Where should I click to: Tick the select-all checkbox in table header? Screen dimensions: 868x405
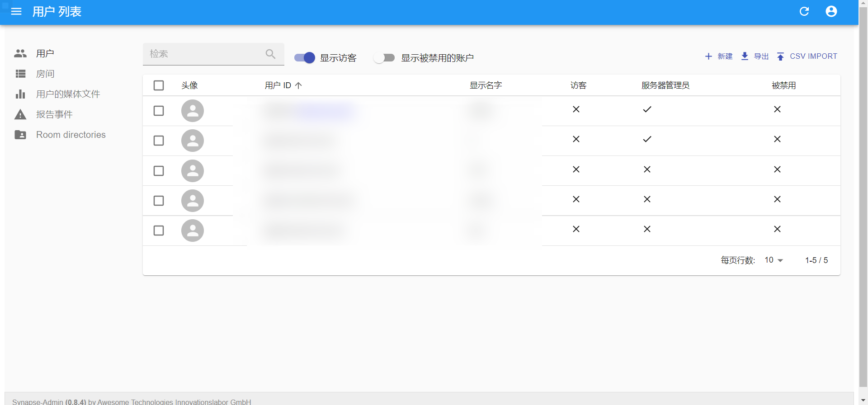tap(159, 85)
